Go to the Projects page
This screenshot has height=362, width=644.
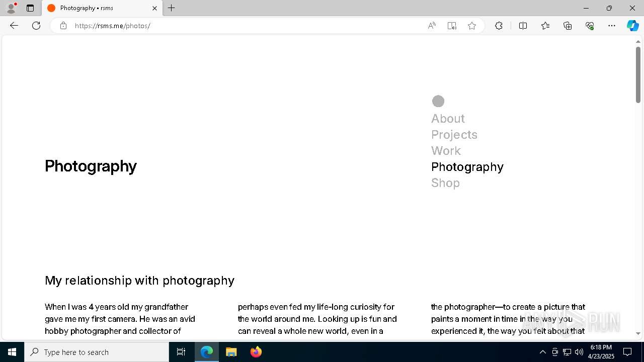tap(454, 135)
